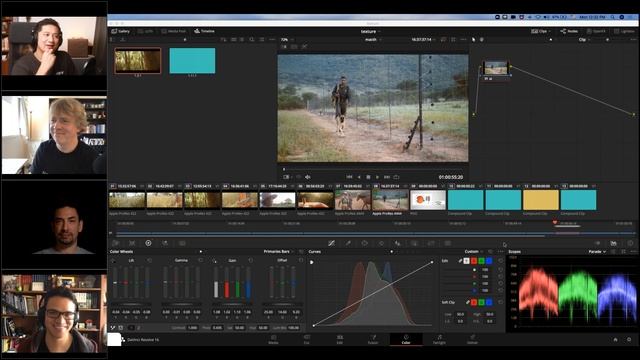This screenshot has width=640, height=360.
Task: Toggle loop playback in viewer
Action: point(396,177)
